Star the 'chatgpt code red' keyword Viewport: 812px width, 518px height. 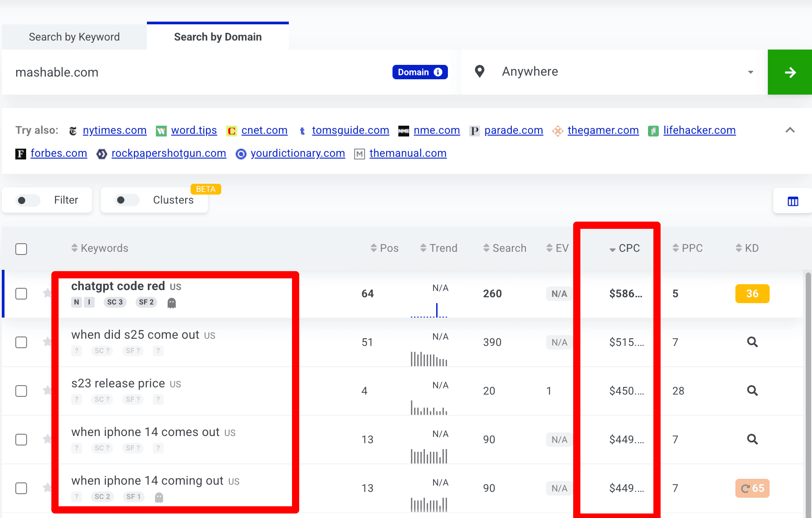47,293
